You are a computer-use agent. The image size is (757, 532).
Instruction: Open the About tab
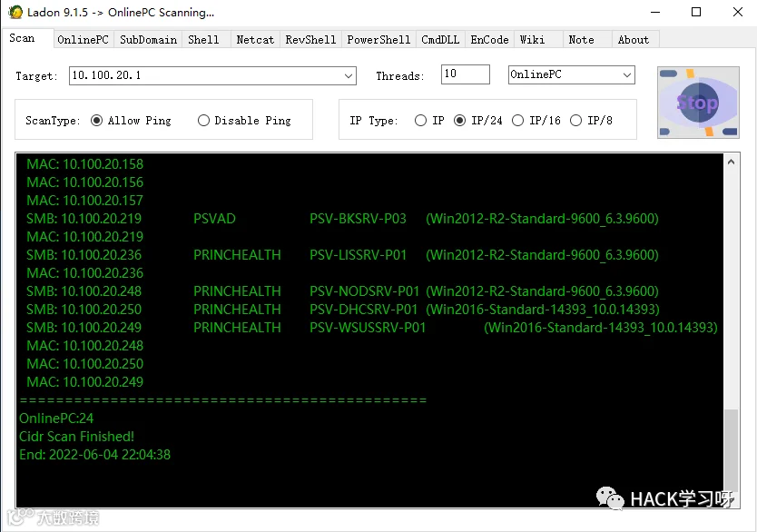click(633, 40)
